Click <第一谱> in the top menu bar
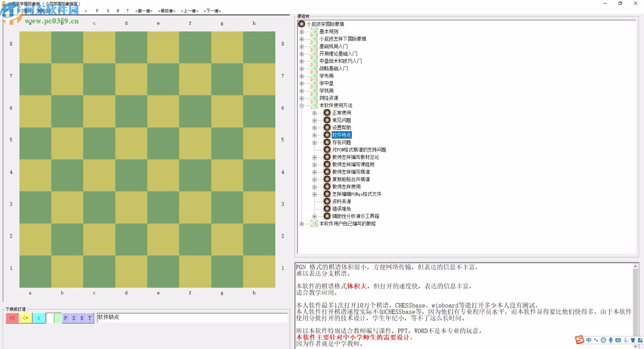 coord(144,11)
